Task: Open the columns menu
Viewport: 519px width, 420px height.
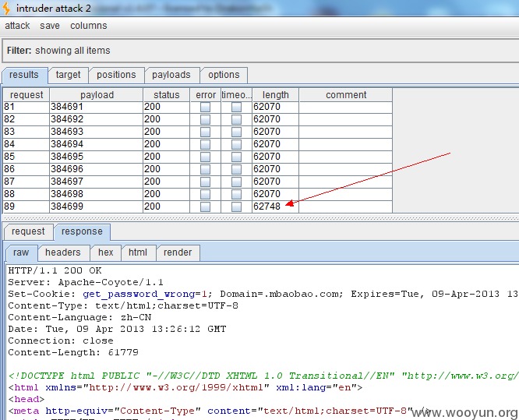Action: [88, 26]
